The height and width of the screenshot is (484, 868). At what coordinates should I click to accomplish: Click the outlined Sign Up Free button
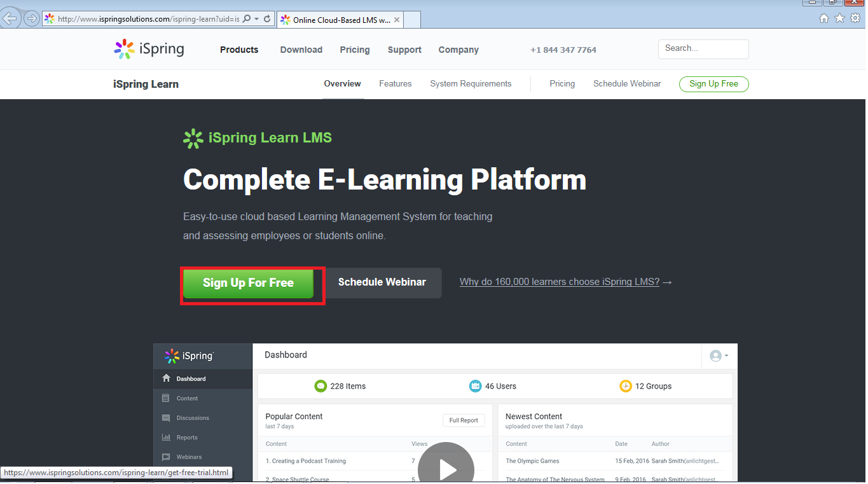point(714,84)
